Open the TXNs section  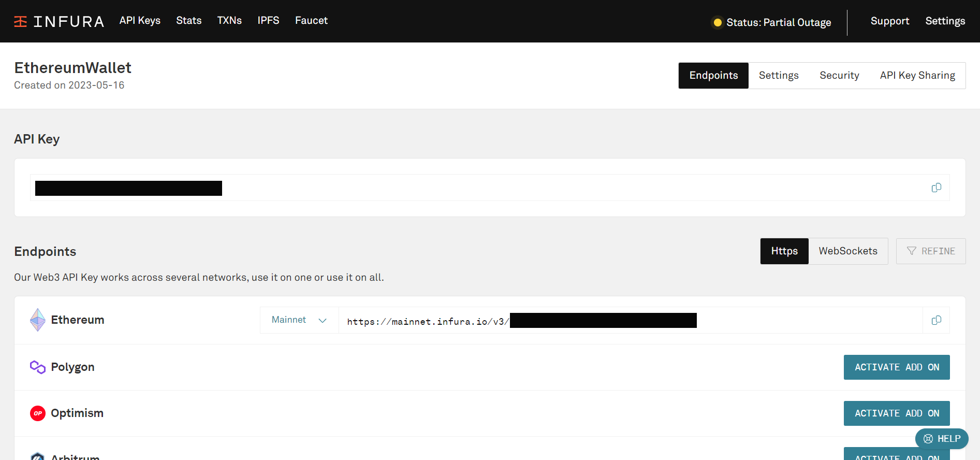click(229, 20)
